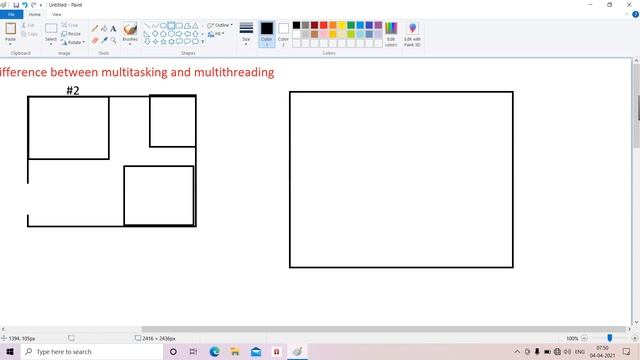Click Edit with Paint 3D
Viewport: 640px width, 360px height.
412,34
